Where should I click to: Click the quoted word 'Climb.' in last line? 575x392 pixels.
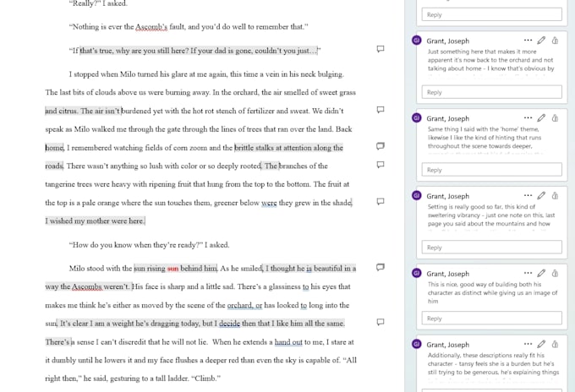pyautogui.click(x=205, y=378)
